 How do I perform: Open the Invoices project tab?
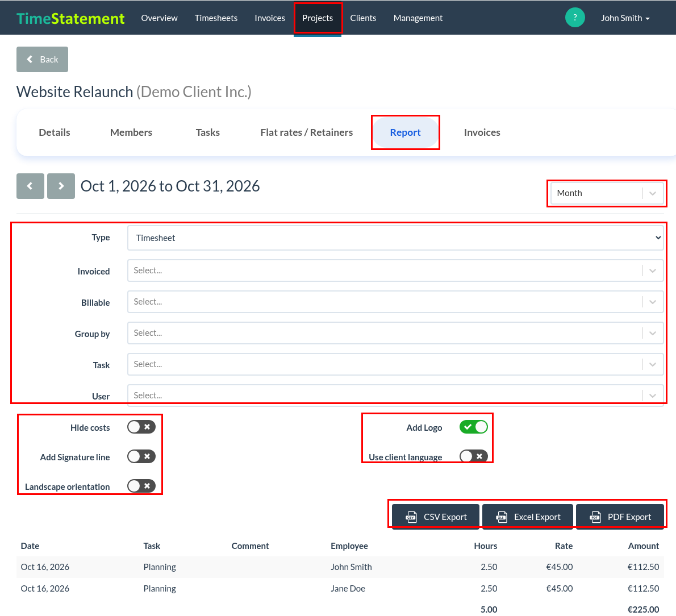482,132
